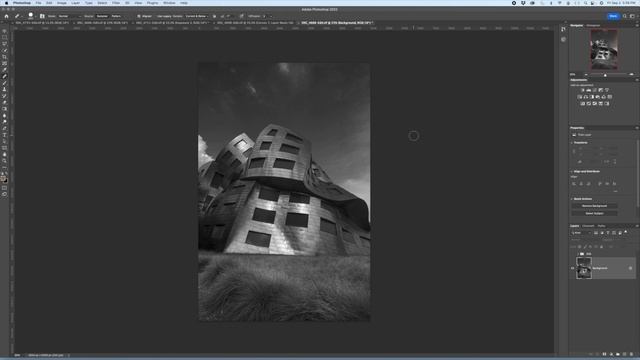This screenshot has height=360, width=640.
Task: Toggle the lock all button in the Layers panel
Action: 601,247
